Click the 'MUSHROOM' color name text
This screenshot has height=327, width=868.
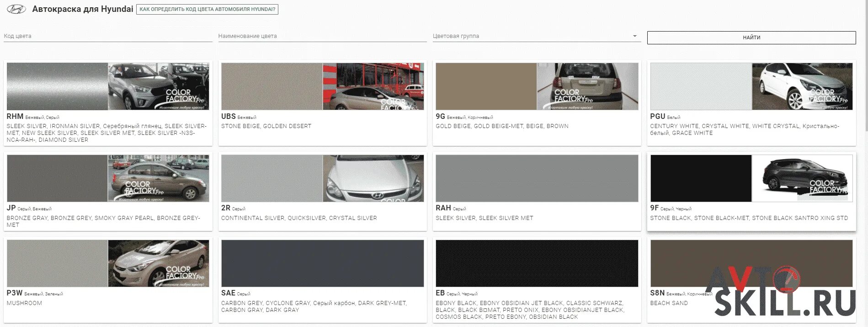pyautogui.click(x=24, y=303)
